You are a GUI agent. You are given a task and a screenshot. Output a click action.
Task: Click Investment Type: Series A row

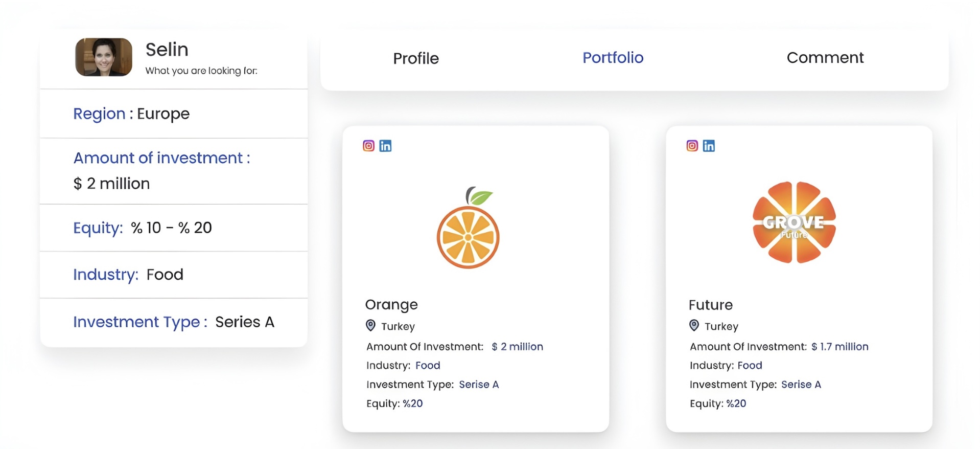click(x=174, y=322)
